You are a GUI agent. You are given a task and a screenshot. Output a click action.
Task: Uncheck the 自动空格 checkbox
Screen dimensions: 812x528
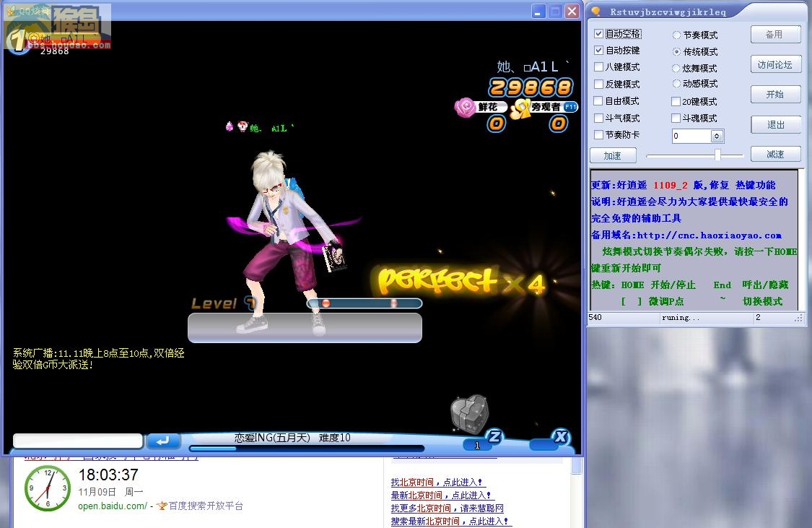pyautogui.click(x=598, y=34)
